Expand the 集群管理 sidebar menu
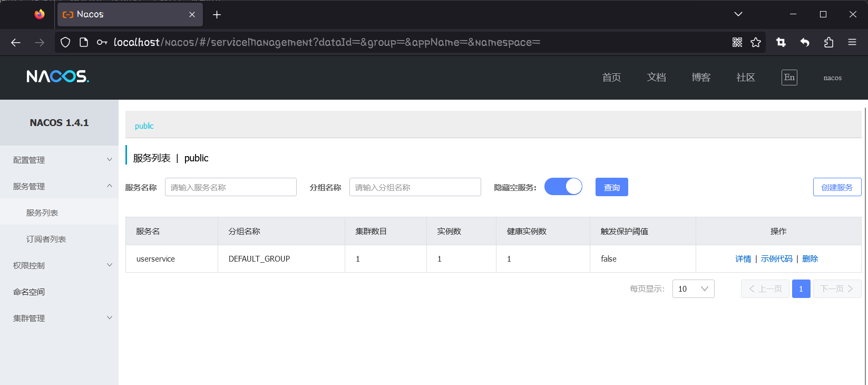 click(x=59, y=318)
